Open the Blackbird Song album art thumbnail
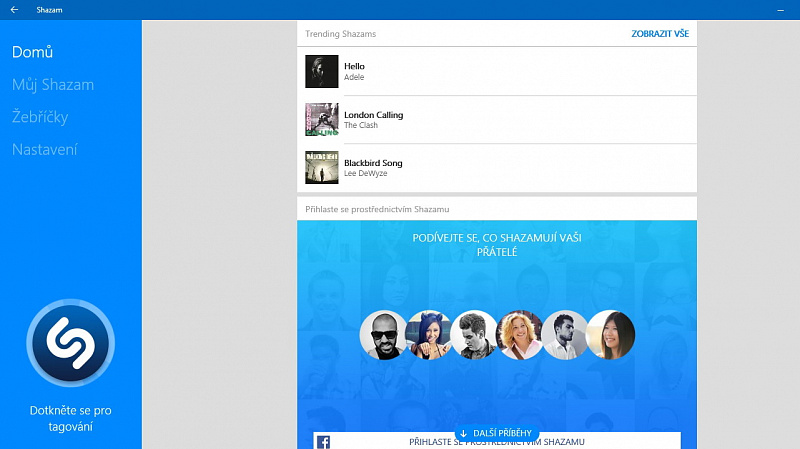 tap(321, 167)
